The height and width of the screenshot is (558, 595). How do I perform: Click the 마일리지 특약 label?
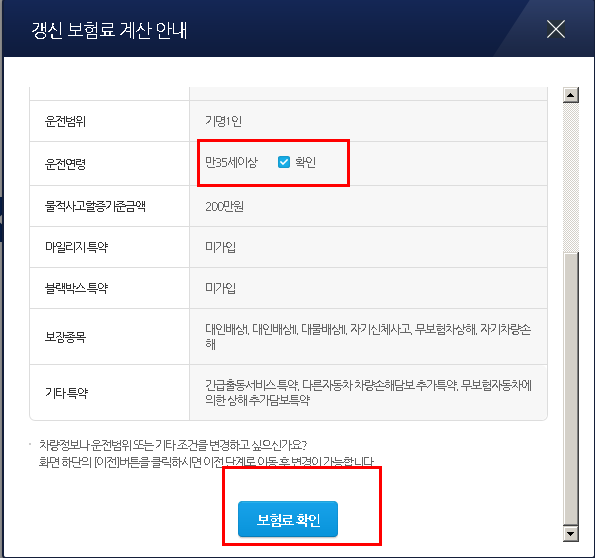click(x=77, y=247)
